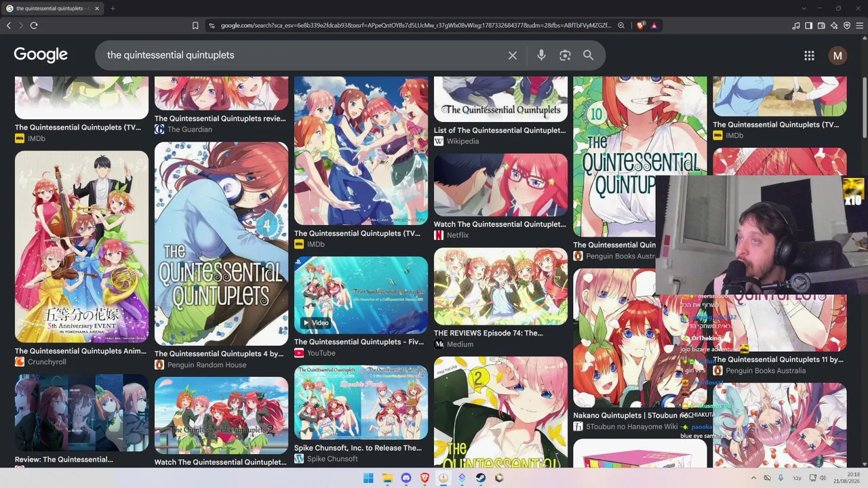Image resolution: width=868 pixels, height=488 pixels.
Task: Open Brave Leo AI sparkle icon
Action: [834, 26]
